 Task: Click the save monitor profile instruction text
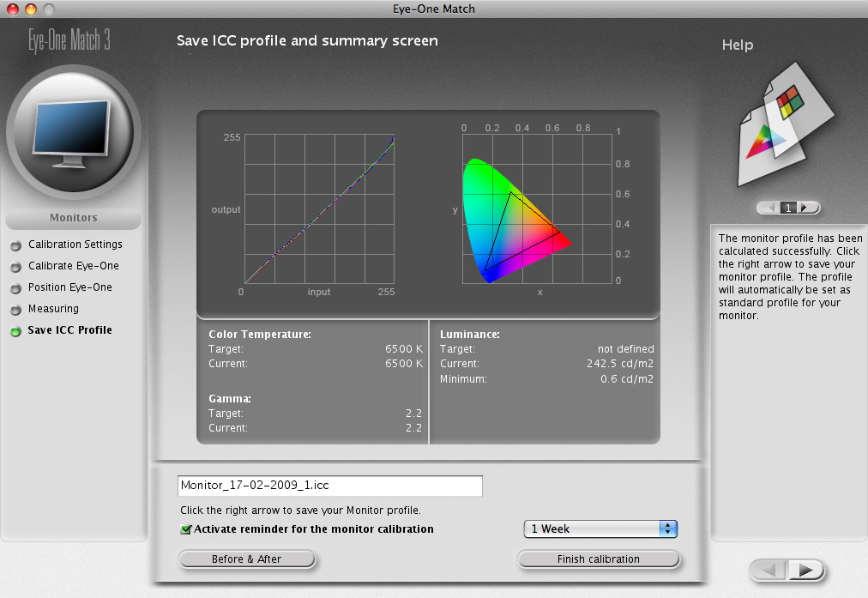pos(300,510)
